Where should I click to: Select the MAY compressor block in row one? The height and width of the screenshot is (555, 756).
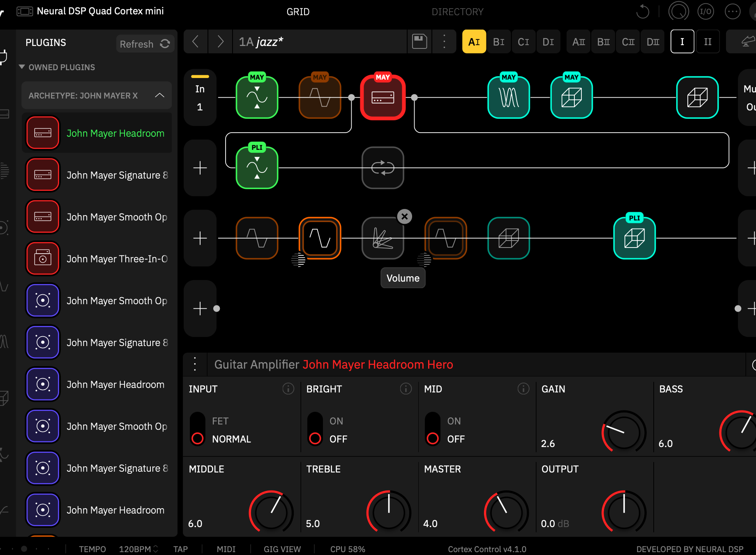(257, 97)
